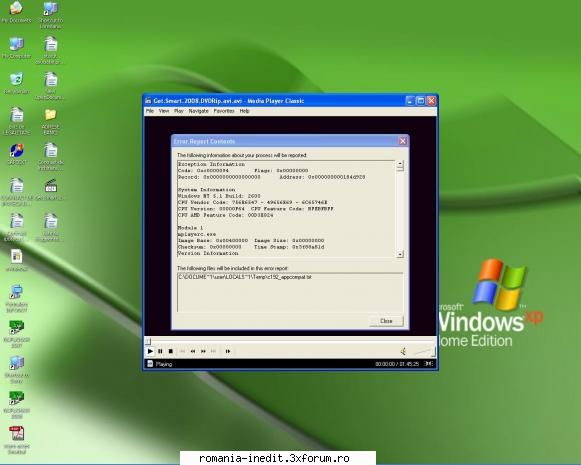
Task: Click Close in the Error Report Contents dialog
Action: (x=386, y=321)
